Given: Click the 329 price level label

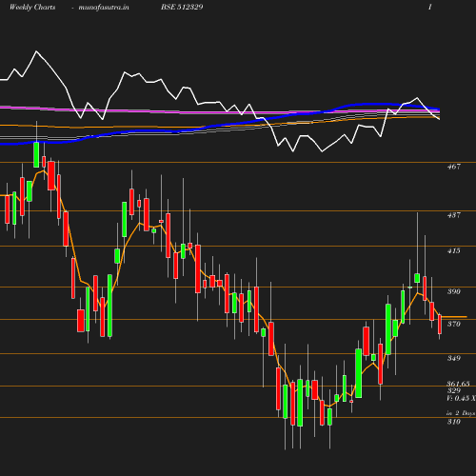Looking at the screenshot, I should [x=454, y=390].
